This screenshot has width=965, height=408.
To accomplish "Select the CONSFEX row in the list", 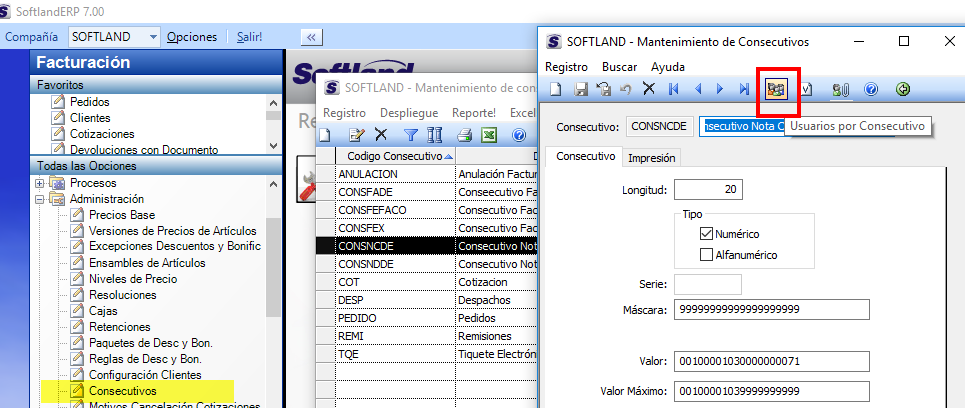I will 426,228.
